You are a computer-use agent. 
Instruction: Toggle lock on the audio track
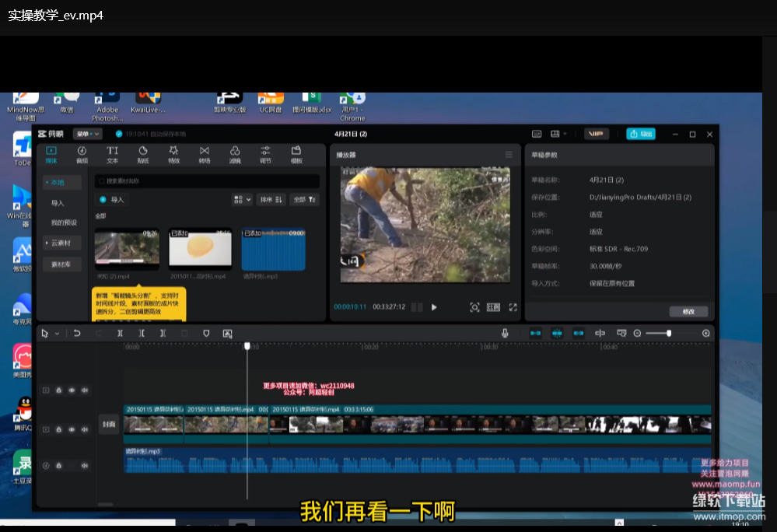(58, 466)
